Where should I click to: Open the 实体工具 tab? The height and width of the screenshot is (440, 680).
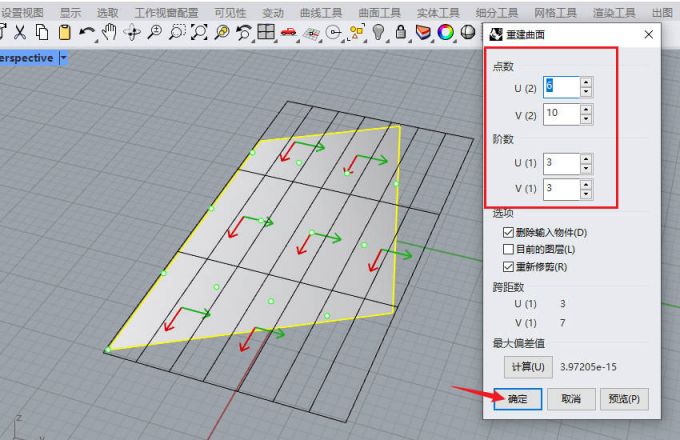click(x=438, y=13)
